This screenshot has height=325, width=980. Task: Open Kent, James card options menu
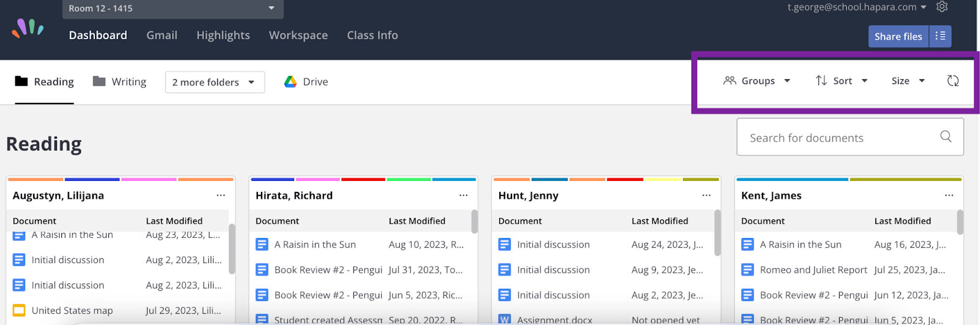tap(949, 195)
